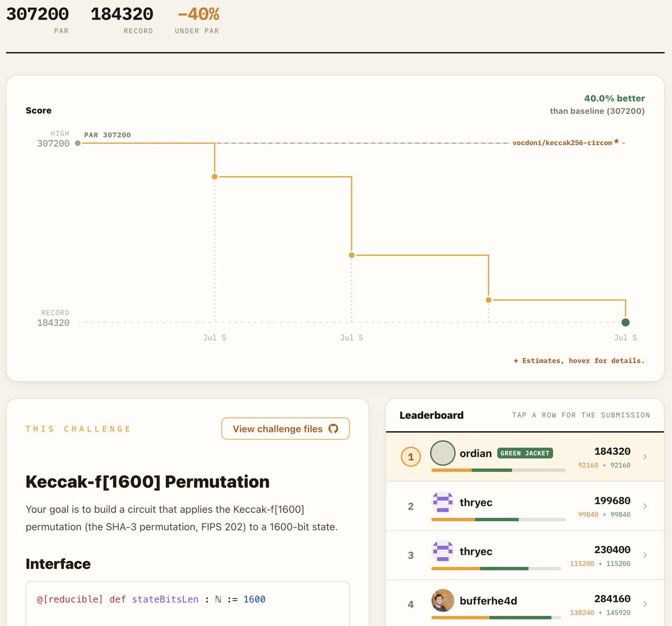Click the 230400 score
The image size is (672, 626).
pos(612,550)
